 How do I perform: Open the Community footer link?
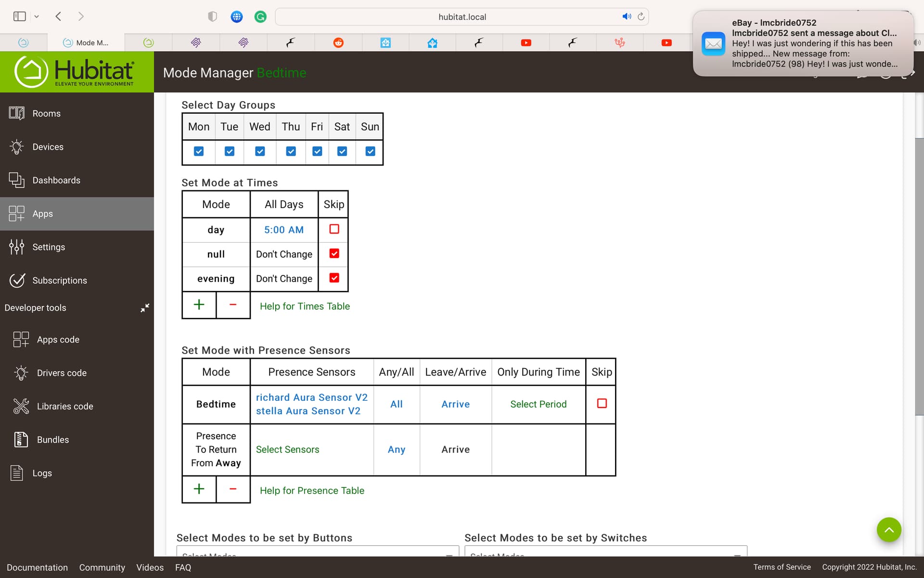tap(102, 567)
